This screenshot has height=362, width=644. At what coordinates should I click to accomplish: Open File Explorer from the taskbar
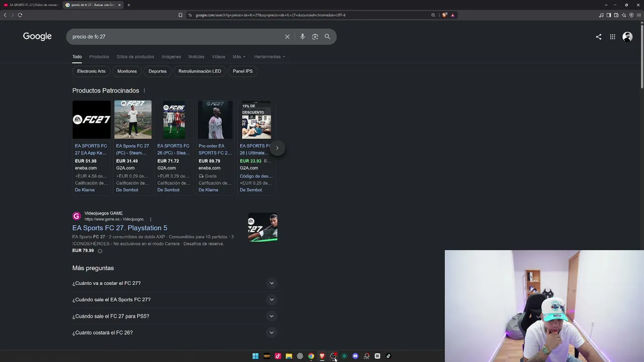coord(289,356)
